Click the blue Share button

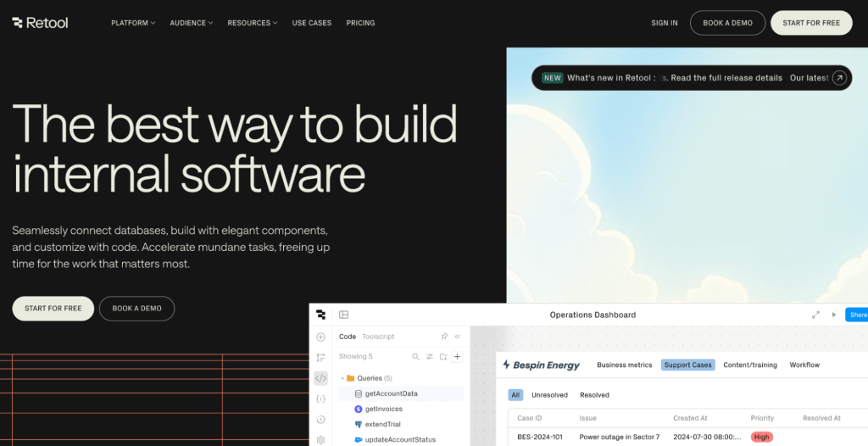(x=856, y=315)
